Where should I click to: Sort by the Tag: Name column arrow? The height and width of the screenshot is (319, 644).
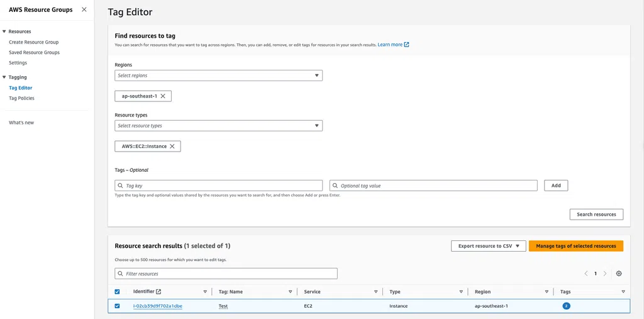291,292
